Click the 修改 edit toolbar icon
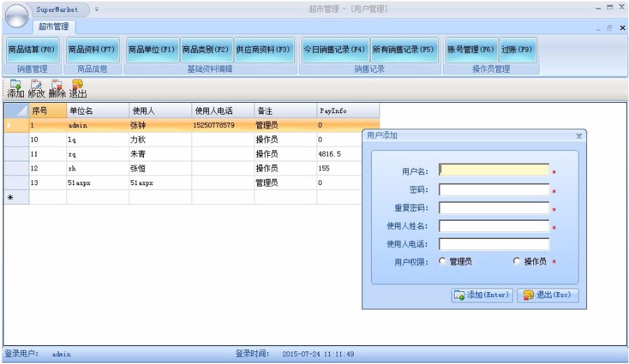Viewport: 629px width, 364px height. [x=36, y=89]
